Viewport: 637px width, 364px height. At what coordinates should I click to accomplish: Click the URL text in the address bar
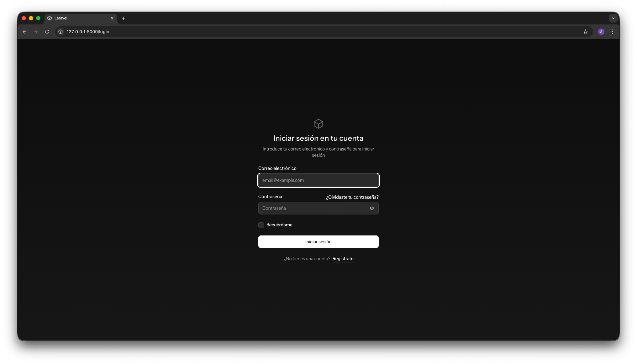coord(88,32)
